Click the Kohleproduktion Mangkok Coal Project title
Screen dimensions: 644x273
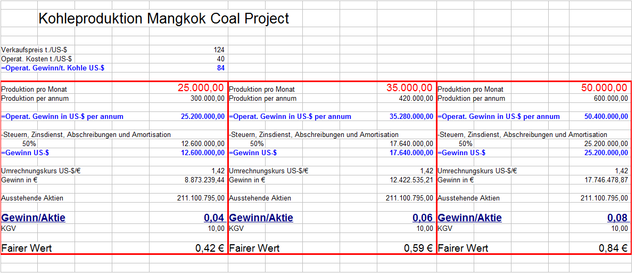[163, 19]
